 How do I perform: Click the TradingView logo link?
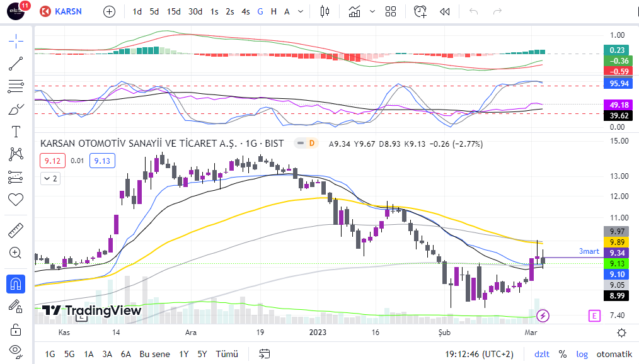click(x=91, y=310)
